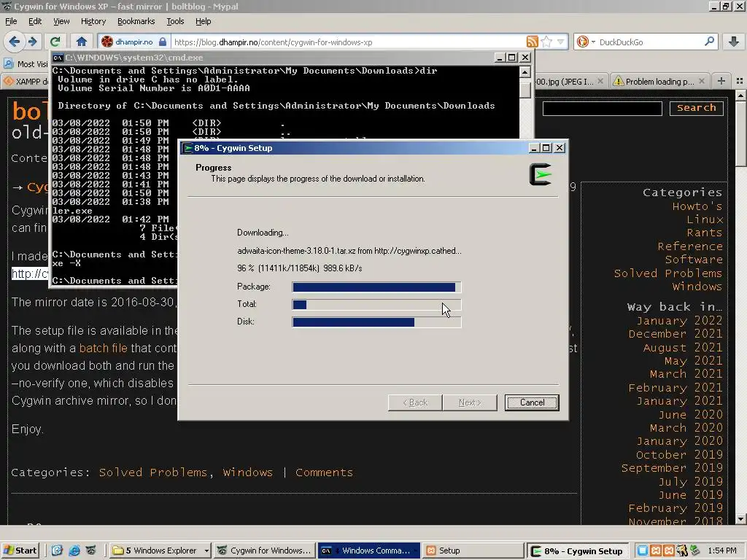Follow the batch file link in article
The height and width of the screenshot is (560, 747).
[103, 348]
